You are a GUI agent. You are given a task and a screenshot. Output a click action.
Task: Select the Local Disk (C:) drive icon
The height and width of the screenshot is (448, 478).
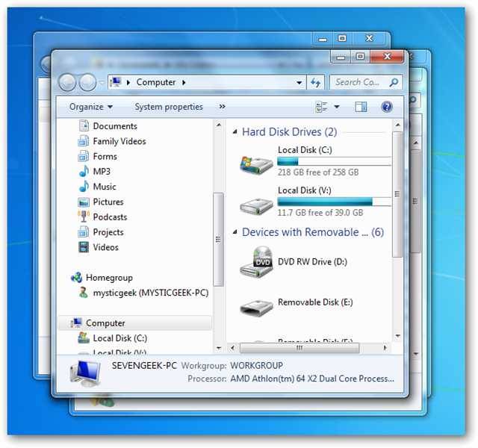(256, 164)
